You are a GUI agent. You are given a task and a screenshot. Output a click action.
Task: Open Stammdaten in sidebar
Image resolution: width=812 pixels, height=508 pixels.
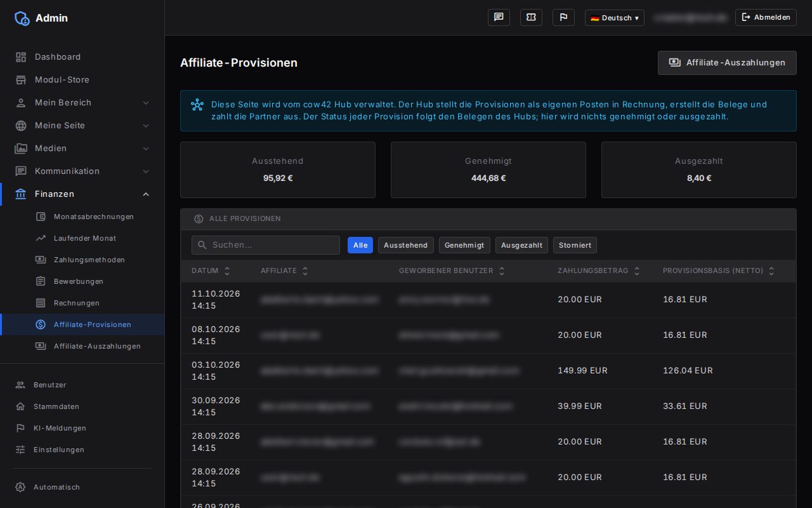[82, 406]
